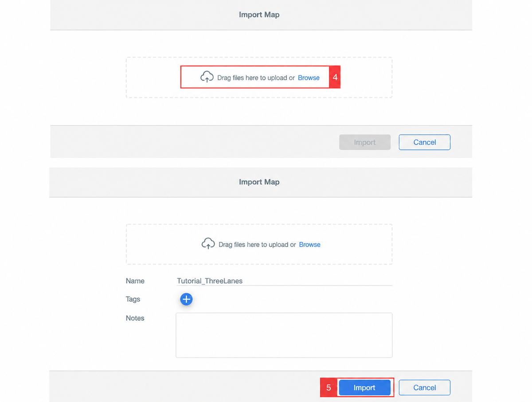Click cloud upload icon in lower dialog
This screenshot has height=402, width=532.
208,244
